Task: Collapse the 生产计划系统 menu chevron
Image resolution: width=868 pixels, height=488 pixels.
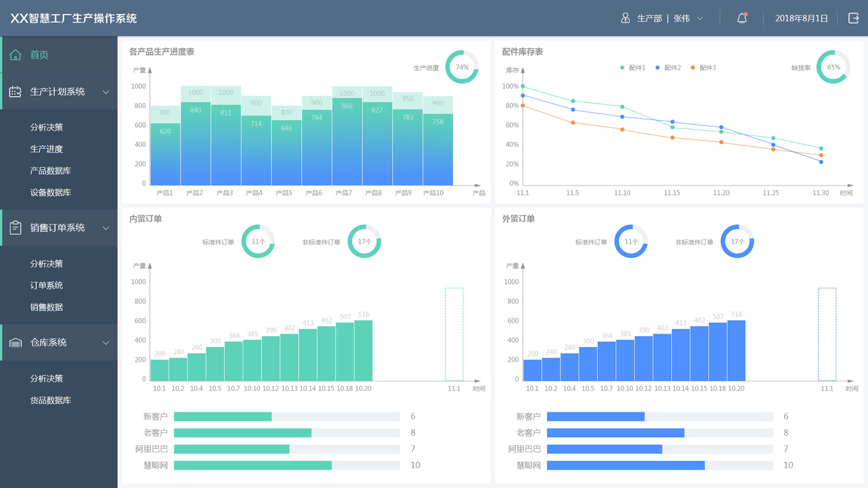Action: point(106,91)
